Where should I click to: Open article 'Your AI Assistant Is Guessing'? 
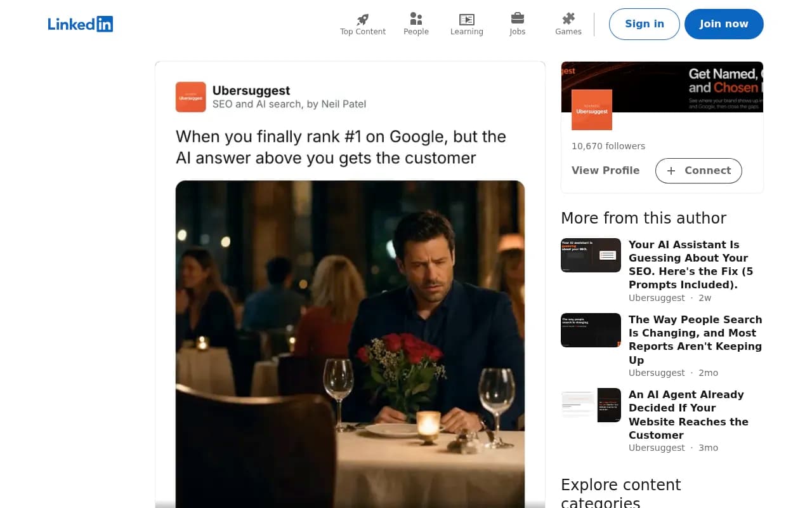(x=691, y=265)
